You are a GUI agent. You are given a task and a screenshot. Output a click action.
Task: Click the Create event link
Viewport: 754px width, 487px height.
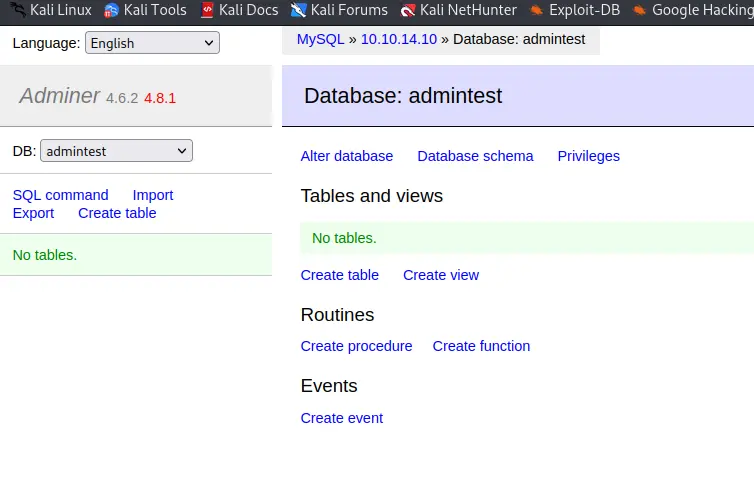click(x=342, y=418)
